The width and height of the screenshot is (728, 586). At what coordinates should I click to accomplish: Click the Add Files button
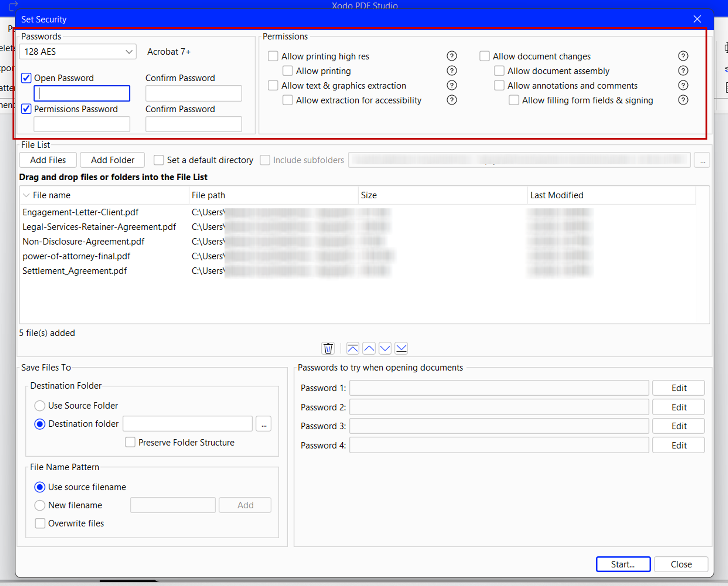pos(48,160)
